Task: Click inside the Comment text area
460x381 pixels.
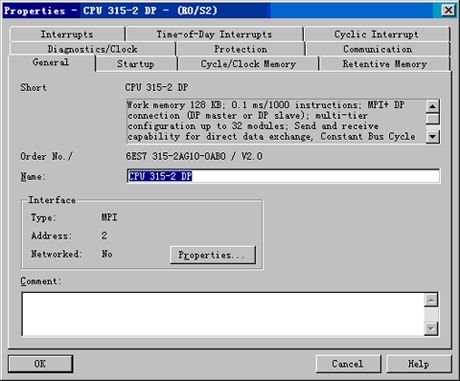Action: tap(223, 314)
